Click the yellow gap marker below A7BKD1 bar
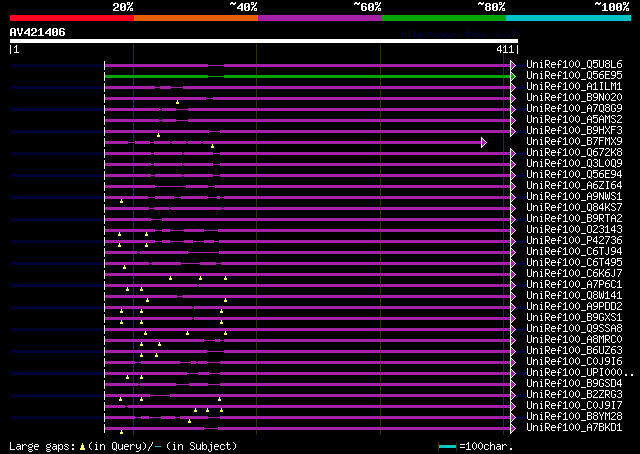The width and height of the screenshot is (640, 454). (x=121, y=432)
